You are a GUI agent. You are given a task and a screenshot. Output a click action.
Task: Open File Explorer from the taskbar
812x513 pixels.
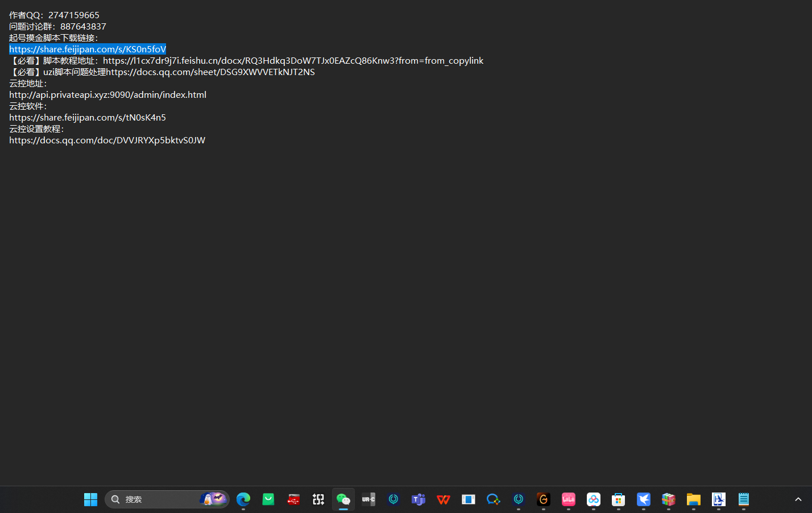694,499
